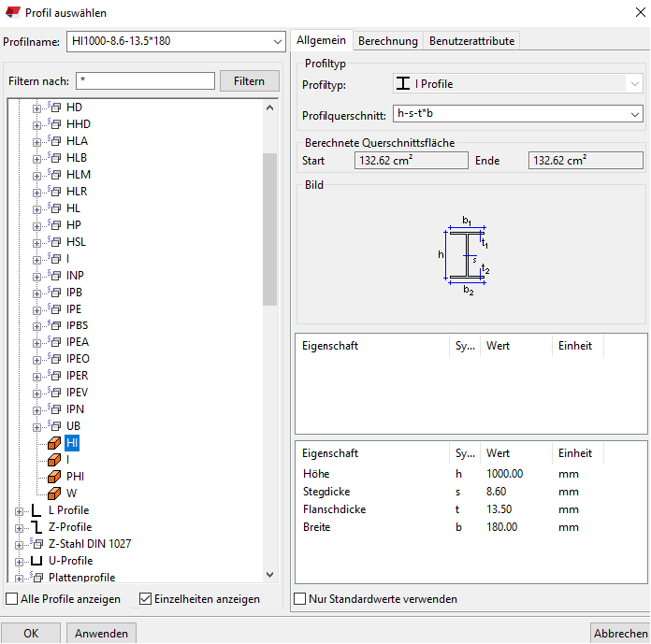Click the HSL profile catalog icon
Viewport: 651px width, 644px height.
[54, 241]
